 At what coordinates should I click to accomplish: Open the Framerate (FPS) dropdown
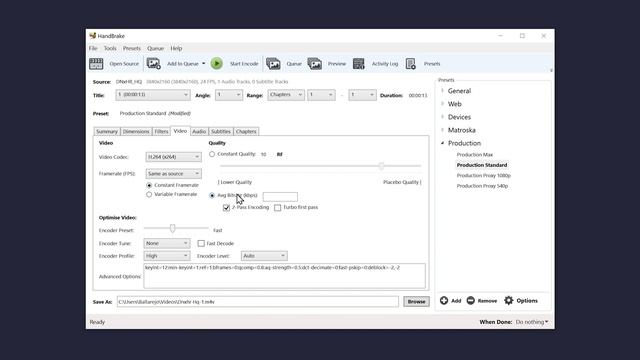point(173,174)
